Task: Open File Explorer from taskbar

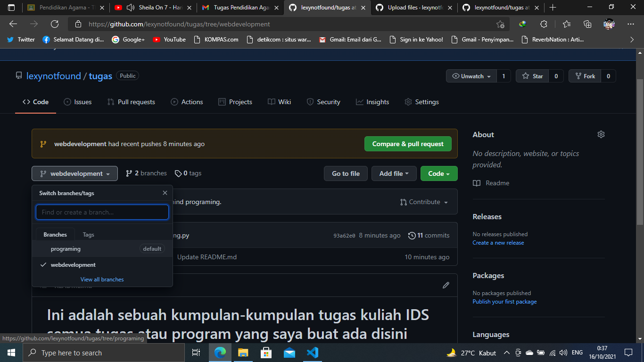Action: coord(243,353)
